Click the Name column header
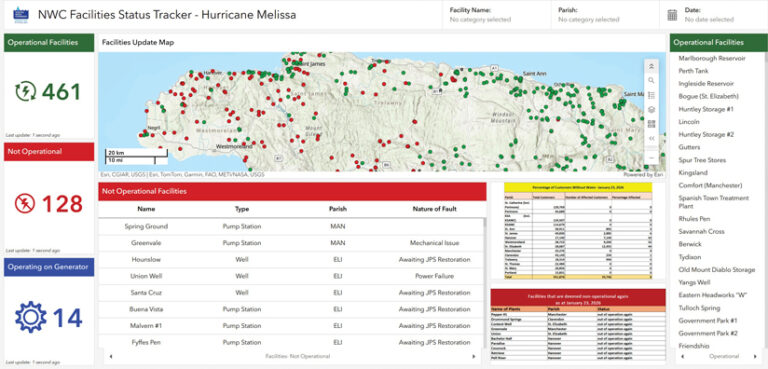Screen dimensions: 768x369 pos(146,209)
